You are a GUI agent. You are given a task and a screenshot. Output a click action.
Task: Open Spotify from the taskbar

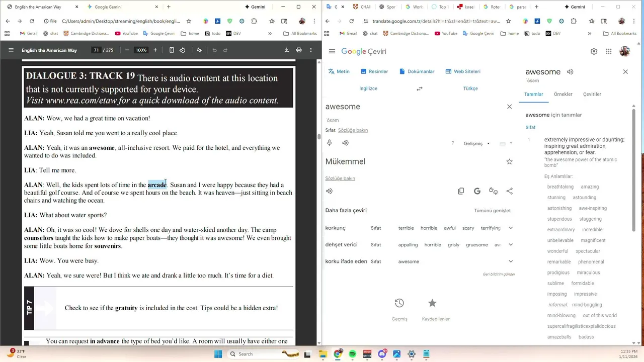click(x=352, y=354)
